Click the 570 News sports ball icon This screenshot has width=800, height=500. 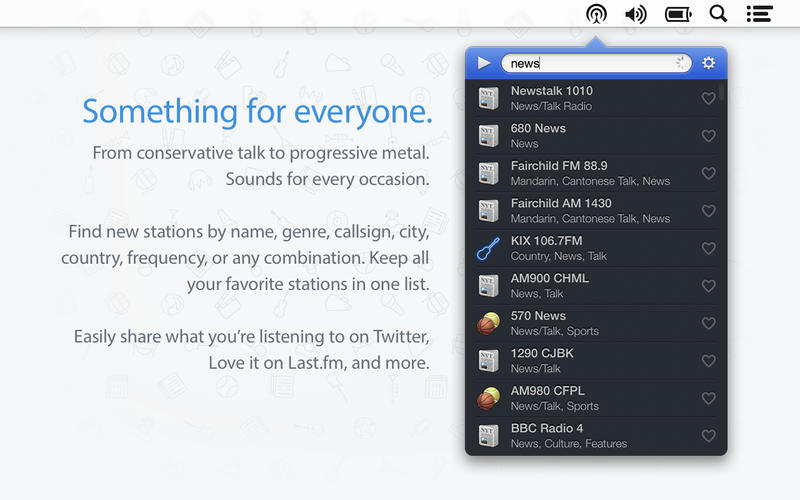(x=488, y=324)
